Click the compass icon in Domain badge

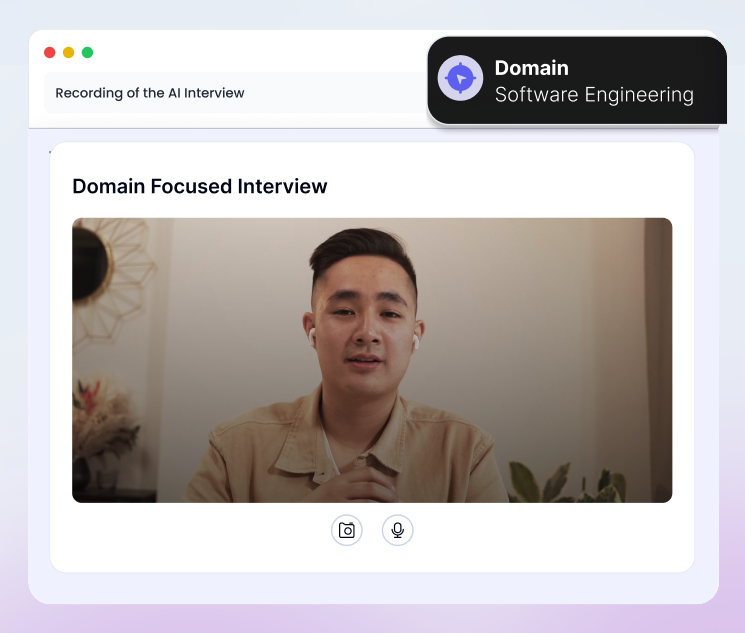(x=461, y=78)
